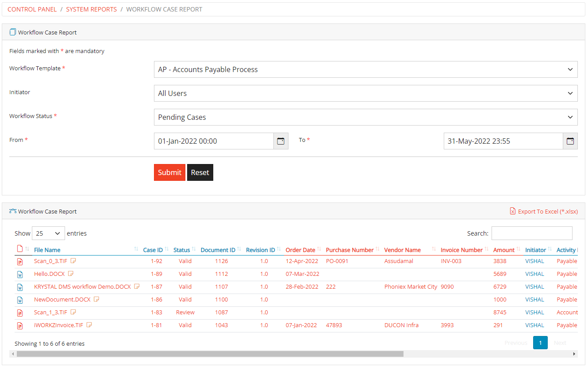
Task: Click the From date calendar icon
Action: (x=281, y=141)
